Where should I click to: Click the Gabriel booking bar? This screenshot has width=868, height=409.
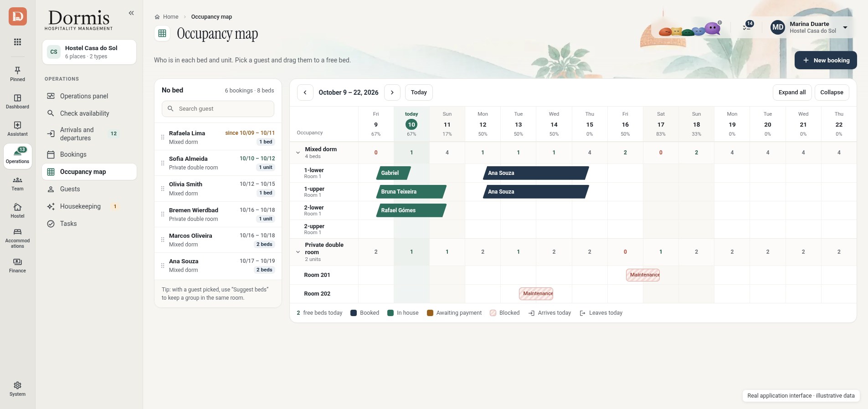pyautogui.click(x=394, y=173)
